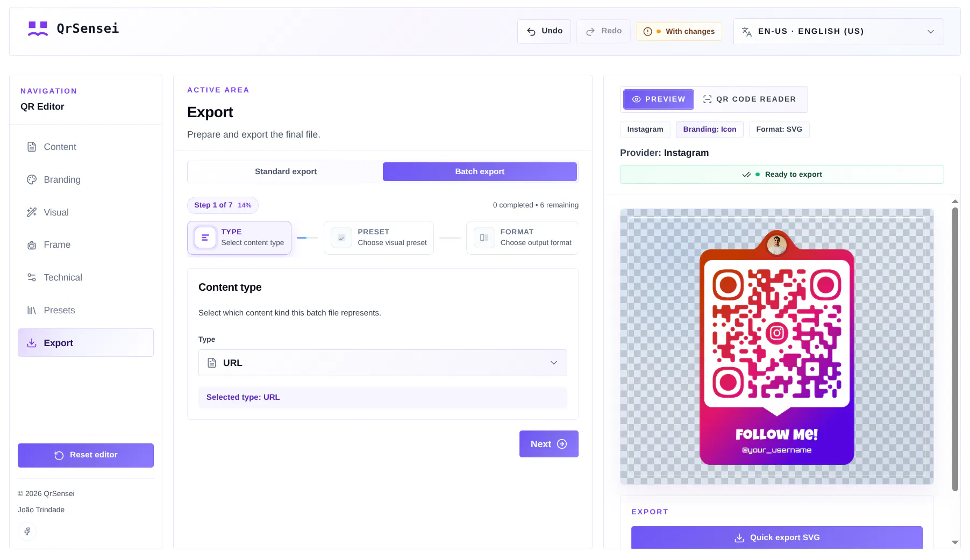The width and height of the screenshot is (970, 560).
Task: Click Quick export SVG button
Action: (777, 538)
